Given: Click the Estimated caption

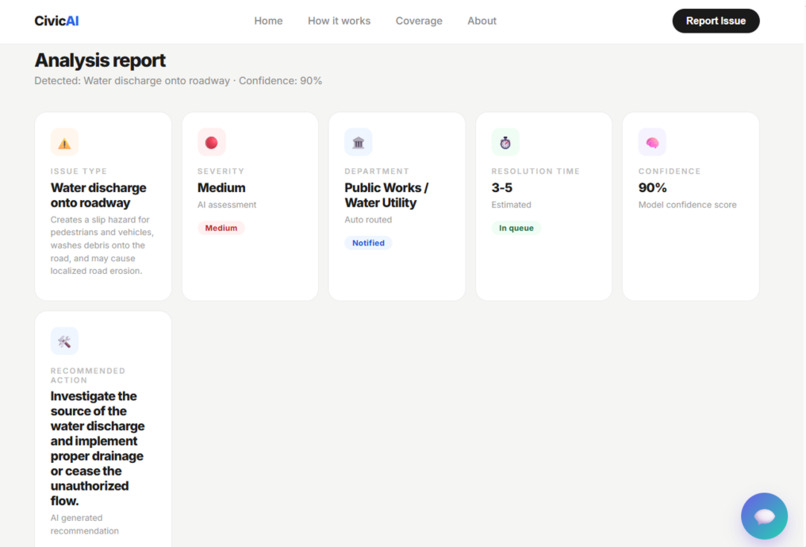Looking at the screenshot, I should (511, 205).
